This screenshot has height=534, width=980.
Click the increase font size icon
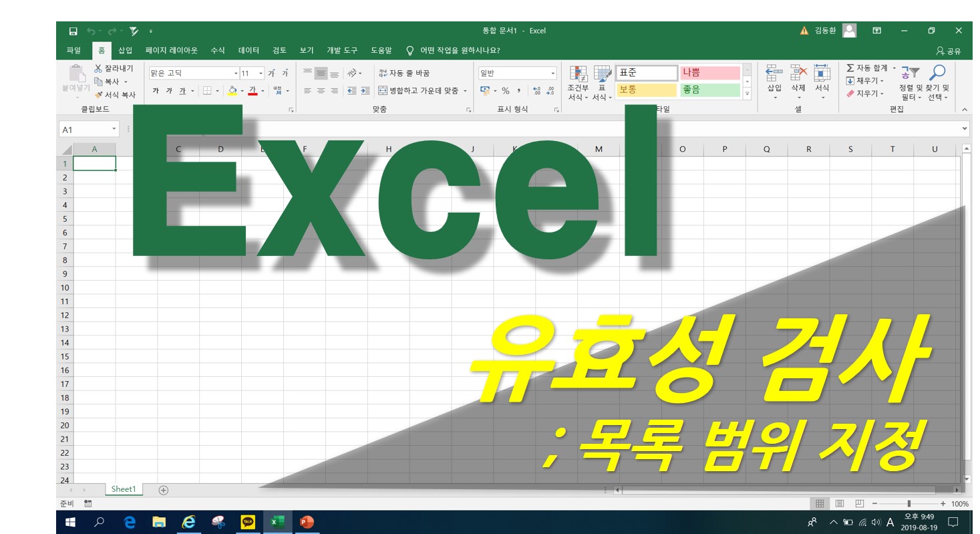(x=272, y=74)
